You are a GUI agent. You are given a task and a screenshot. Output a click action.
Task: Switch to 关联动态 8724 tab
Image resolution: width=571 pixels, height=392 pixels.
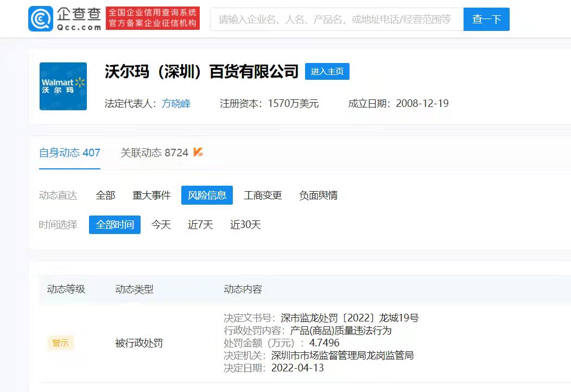pyautogui.click(x=154, y=153)
